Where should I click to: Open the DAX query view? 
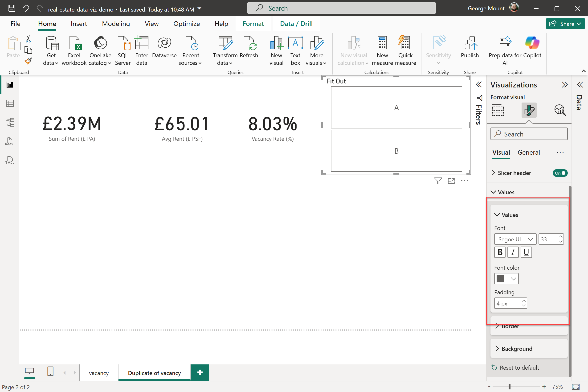point(9,141)
